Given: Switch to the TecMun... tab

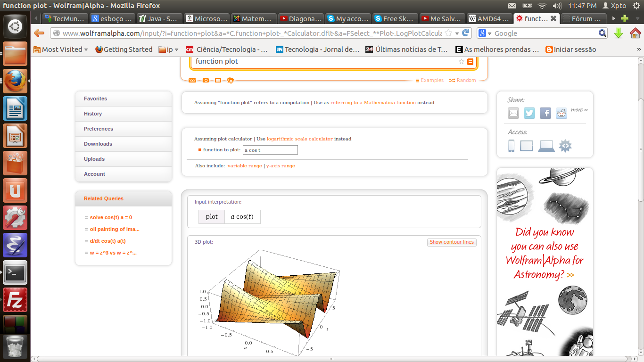Looking at the screenshot, I should (x=65, y=19).
